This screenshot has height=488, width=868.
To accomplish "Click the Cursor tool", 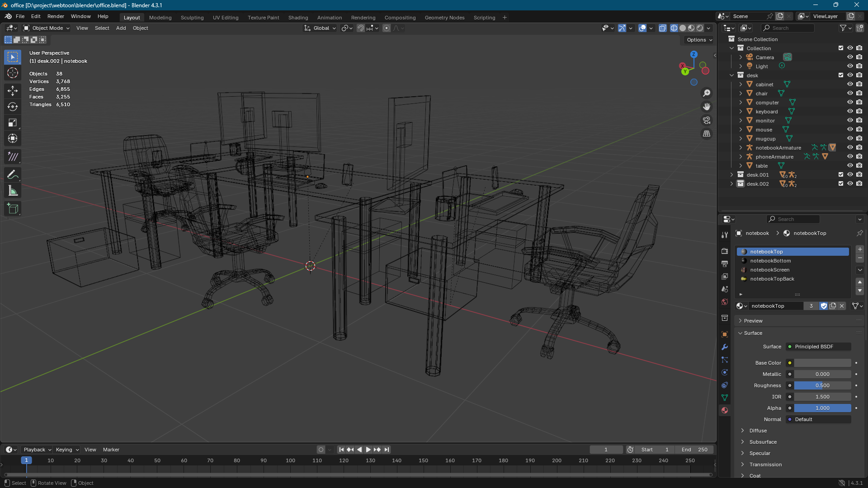I will click(x=13, y=73).
